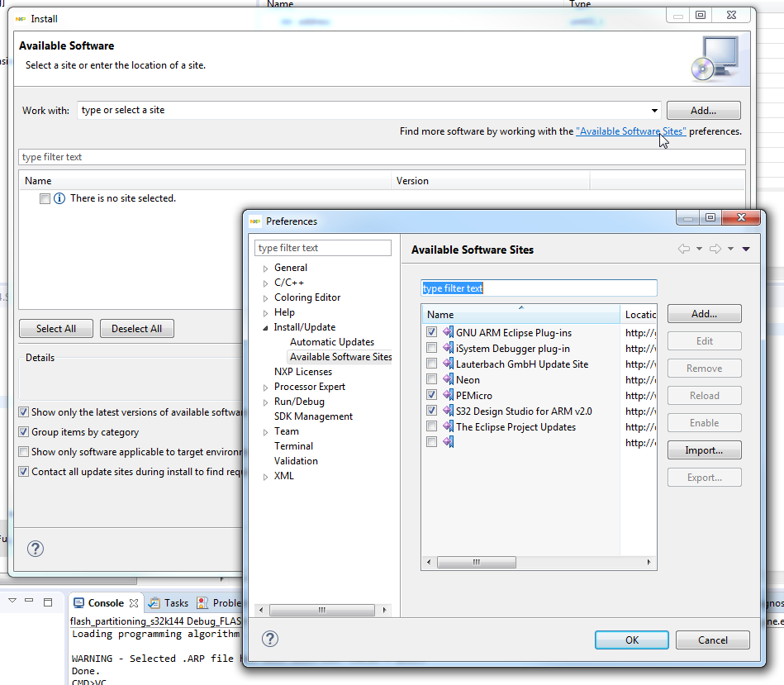The height and width of the screenshot is (685, 784).
Task: Enable iSystem Debugger plug-in checkbox
Action: pyautogui.click(x=431, y=348)
